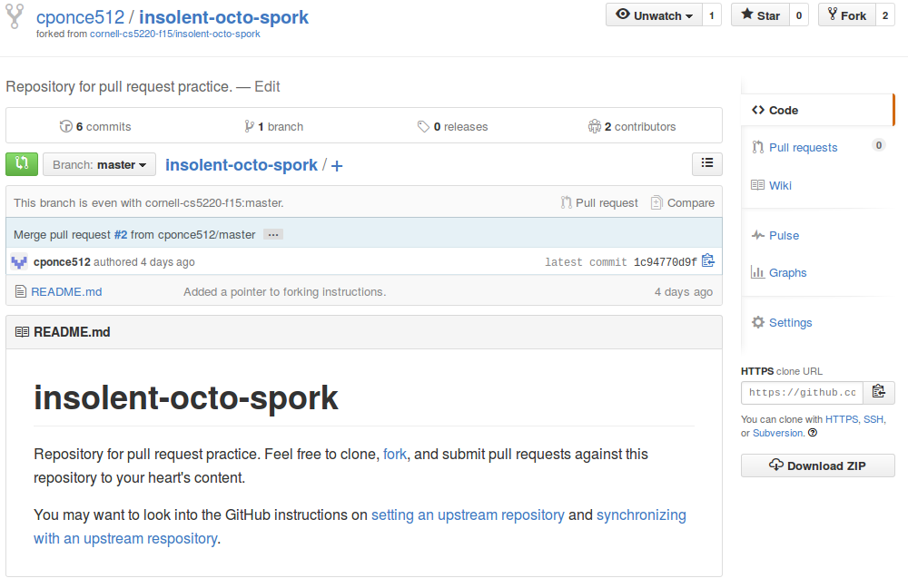The height and width of the screenshot is (588, 908).
Task: Fork this repository
Action: [x=847, y=15]
